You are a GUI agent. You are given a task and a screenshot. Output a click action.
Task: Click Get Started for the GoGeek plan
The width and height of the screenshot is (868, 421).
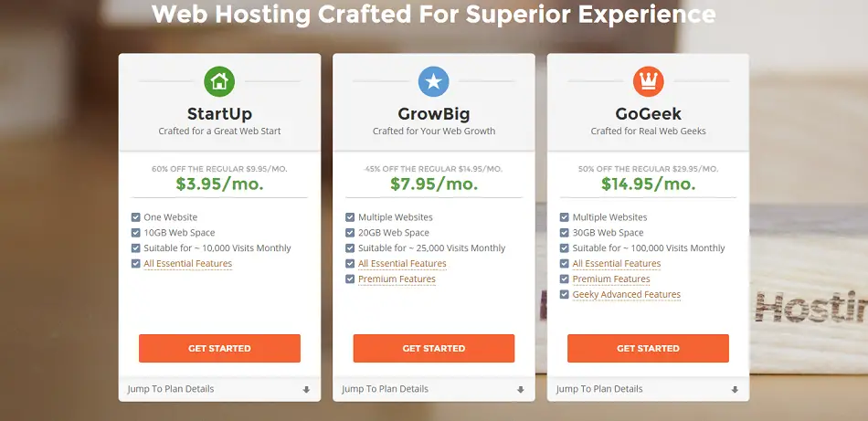pos(648,349)
